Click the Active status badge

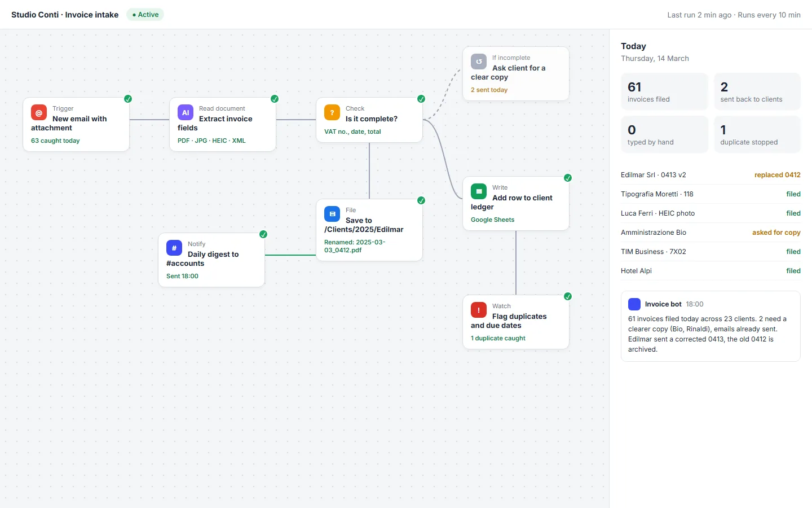[145, 15]
